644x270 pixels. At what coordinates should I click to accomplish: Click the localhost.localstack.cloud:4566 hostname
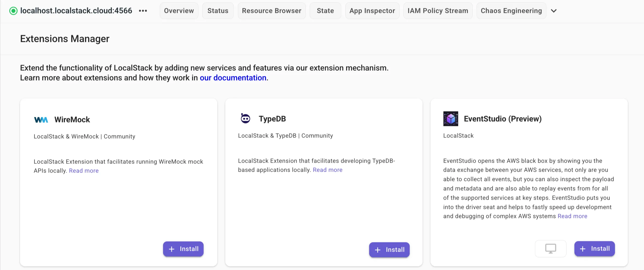point(76,11)
